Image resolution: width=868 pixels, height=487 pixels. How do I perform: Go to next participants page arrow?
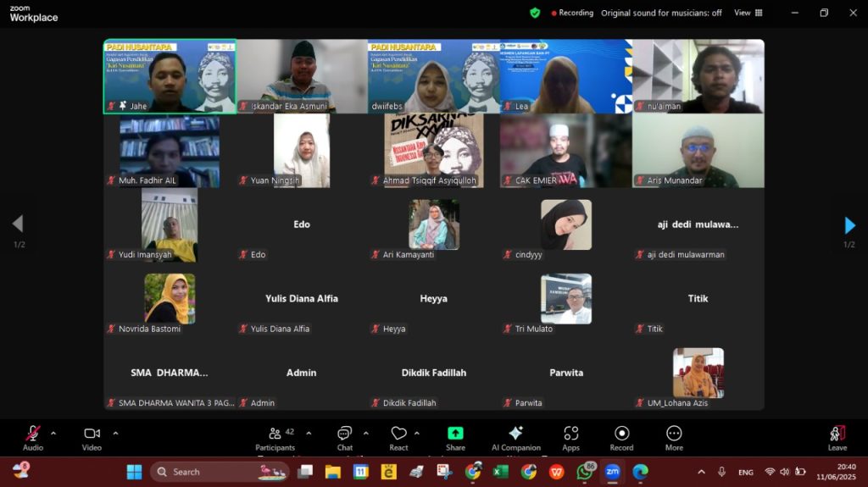849,225
